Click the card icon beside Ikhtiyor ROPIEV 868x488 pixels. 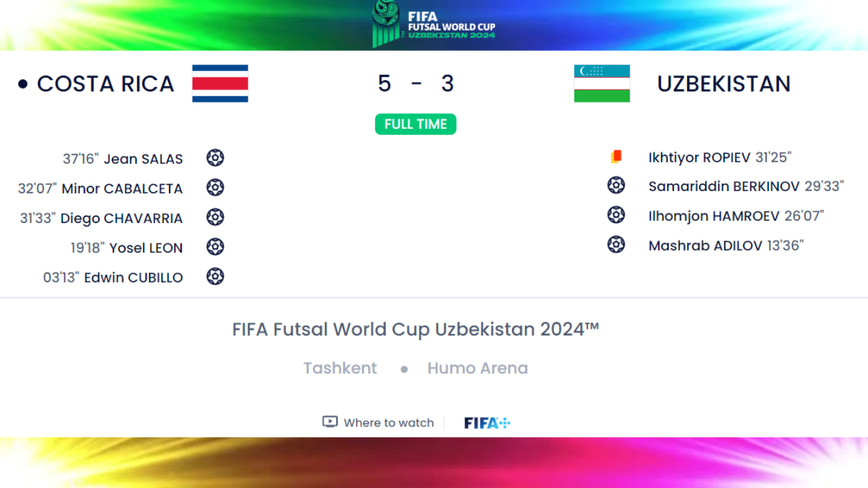[616, 157]
